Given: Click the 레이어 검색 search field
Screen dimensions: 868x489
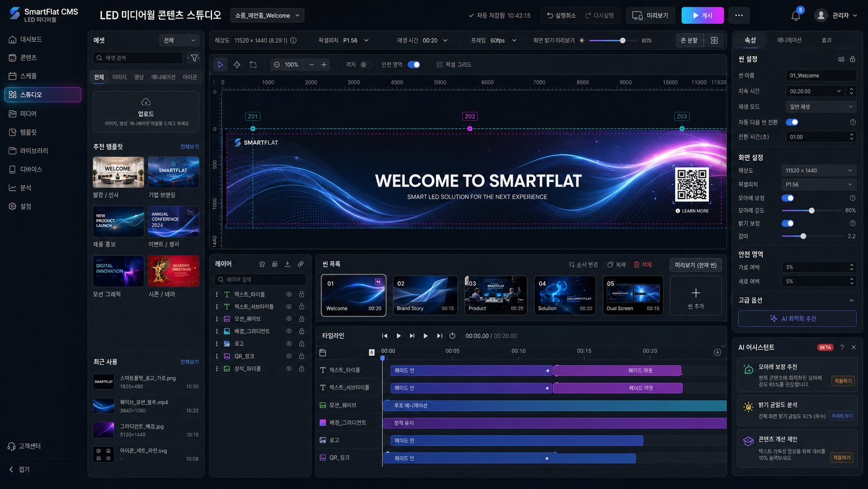Looking at the screenshot, I should coord(260,280).
